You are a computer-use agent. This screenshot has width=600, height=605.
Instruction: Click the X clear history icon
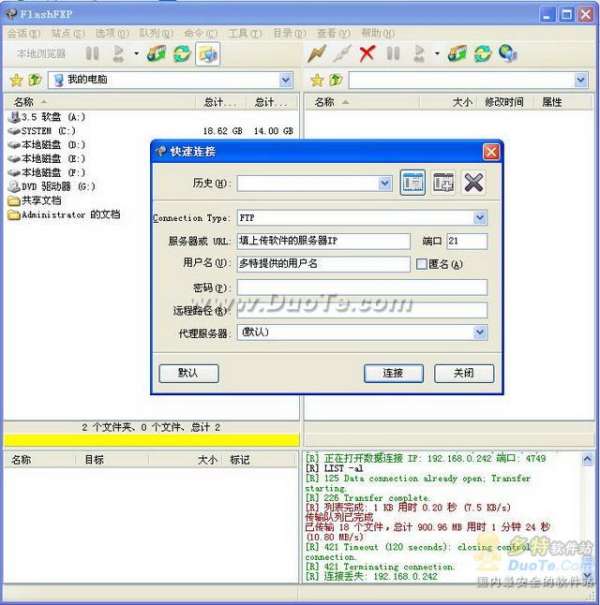473,182
